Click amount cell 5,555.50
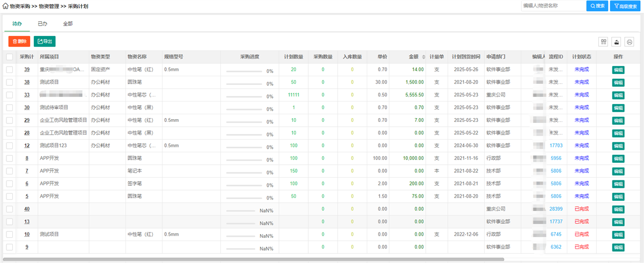Image resolution: width=644 pixels, height=263 pixels. point(414,95)
